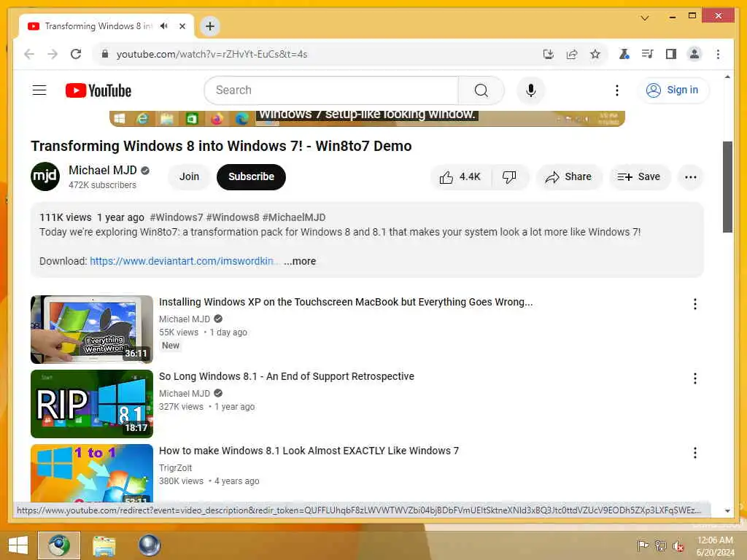747x560 pixels.
Task: Save the video to a playlist
Action: point(639,177)
